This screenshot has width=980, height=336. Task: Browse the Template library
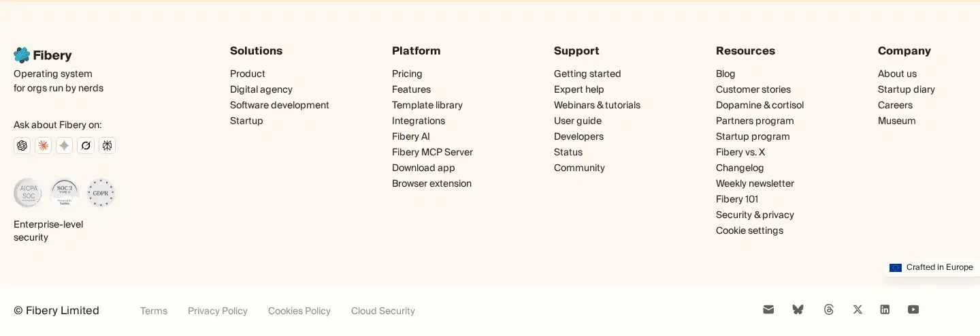click(x=427, y=105)
